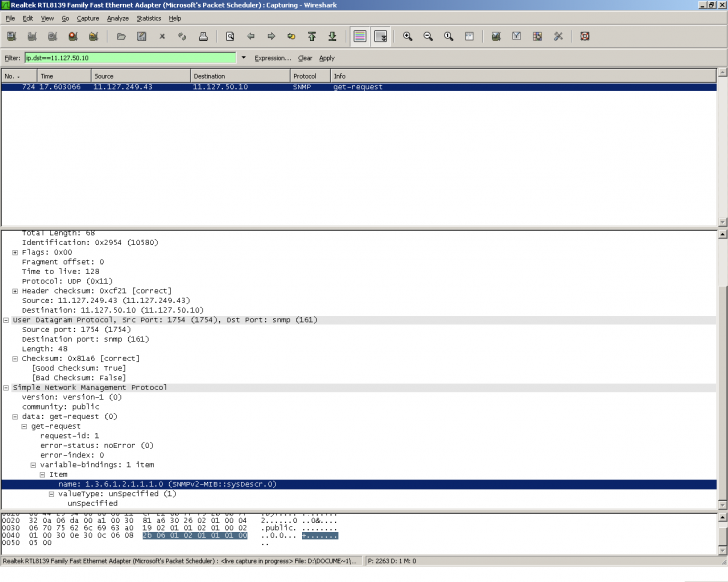Stop the running live capture

click(x=72, y=37)
